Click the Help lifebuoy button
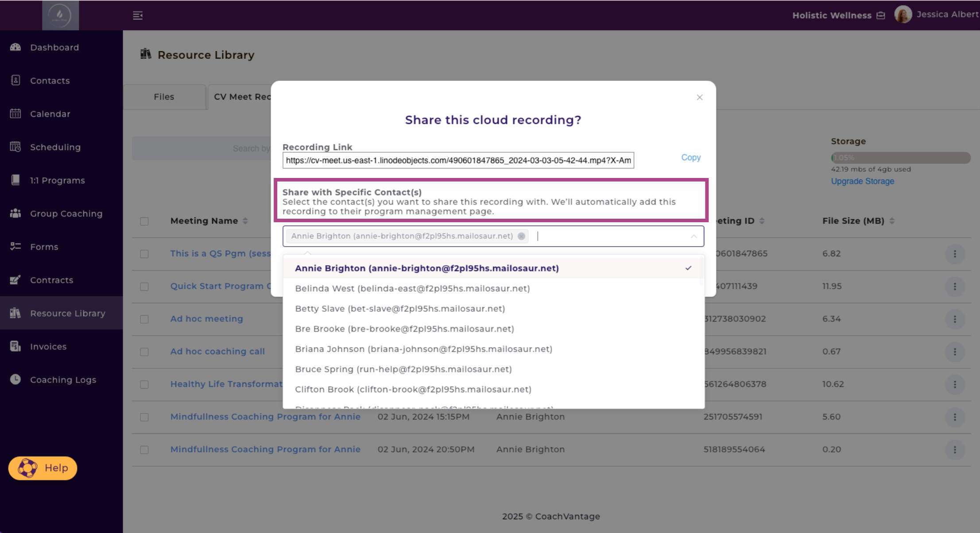This screenshot has height=533, width=980. click(x=43, y=468)
